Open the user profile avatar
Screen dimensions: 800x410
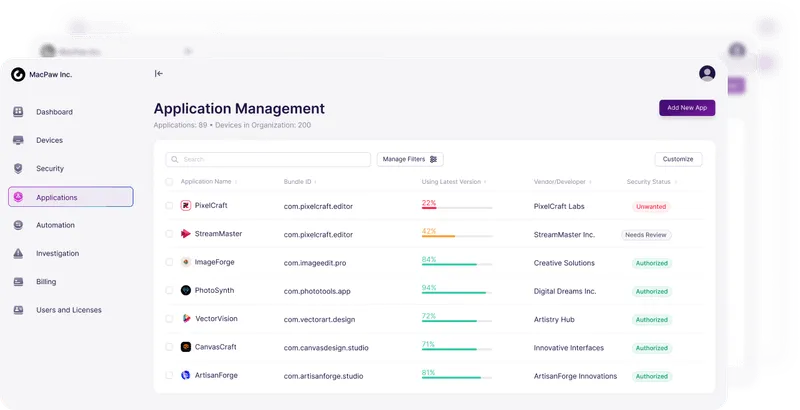coord(707,73)
